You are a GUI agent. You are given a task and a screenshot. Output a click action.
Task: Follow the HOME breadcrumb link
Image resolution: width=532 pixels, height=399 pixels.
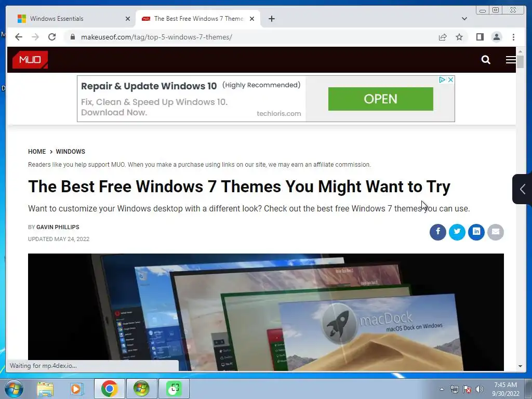[37, 152]
